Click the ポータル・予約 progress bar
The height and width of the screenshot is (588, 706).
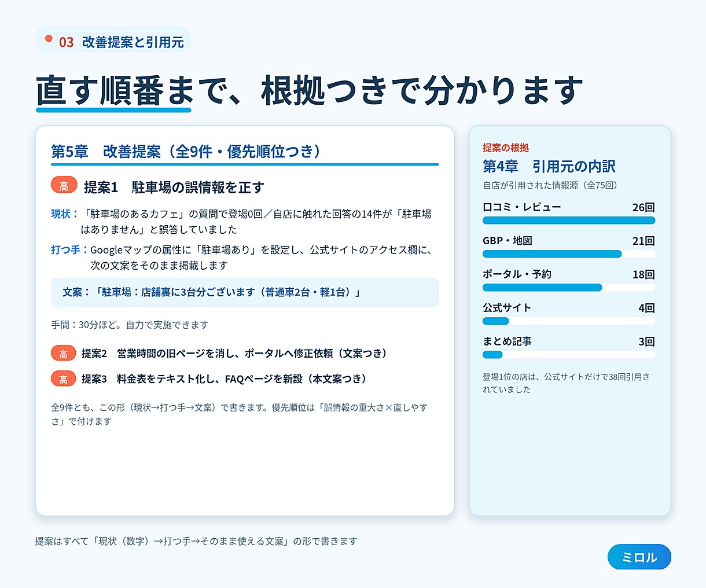pyautogui.click(x=569, y=288)
